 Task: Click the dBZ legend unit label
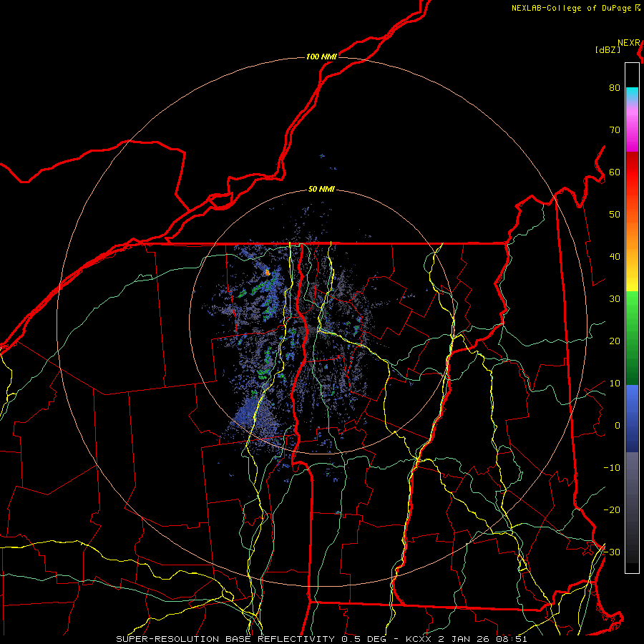608,50
